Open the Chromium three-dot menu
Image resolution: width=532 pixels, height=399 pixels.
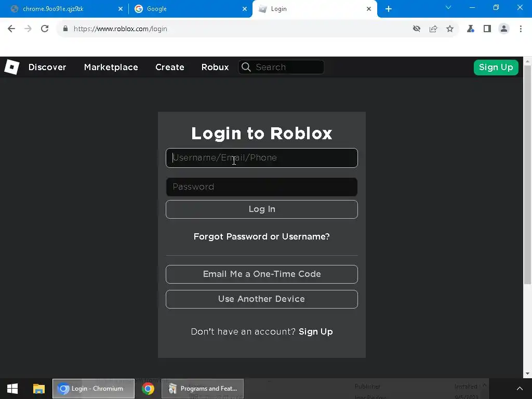521,29
